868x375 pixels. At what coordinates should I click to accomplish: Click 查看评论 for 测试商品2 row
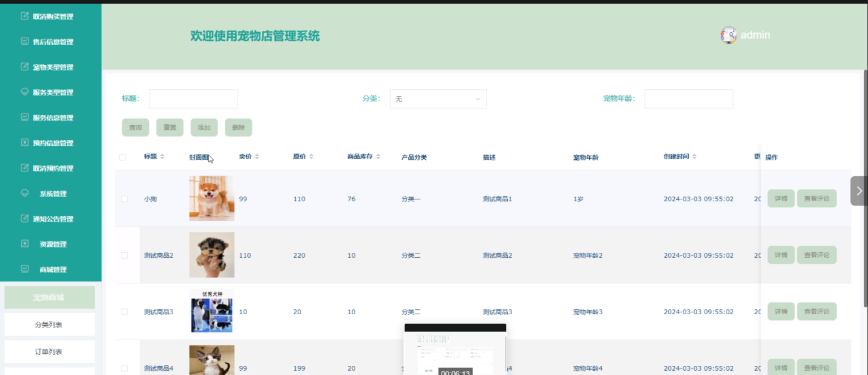[816, 255]
